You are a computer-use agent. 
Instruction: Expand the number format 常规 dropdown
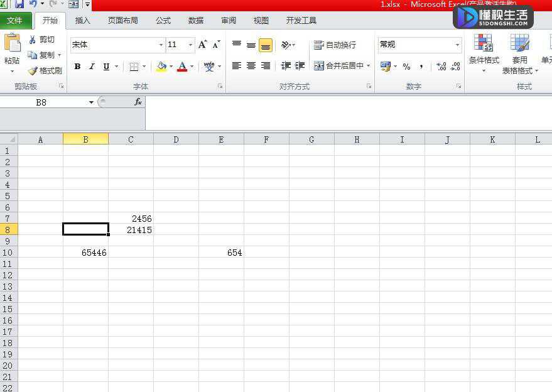click(x=457, y=45)
